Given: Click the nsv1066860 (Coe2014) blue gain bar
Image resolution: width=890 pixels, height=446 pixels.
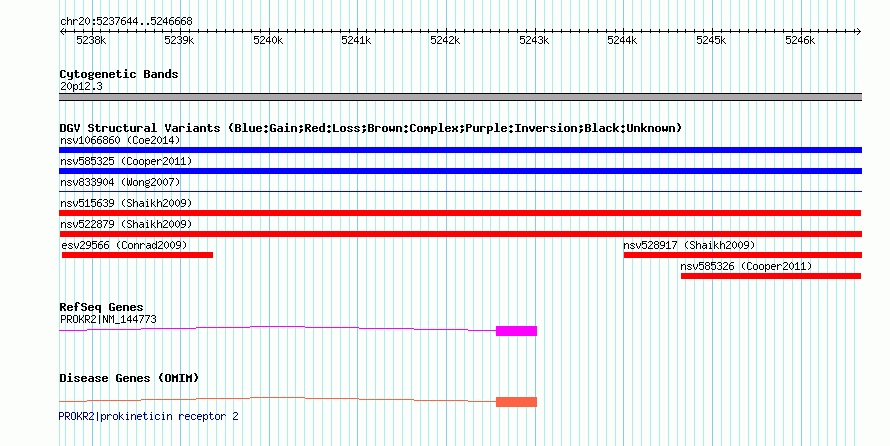Looking at the screenshot, I should [460, 150].
